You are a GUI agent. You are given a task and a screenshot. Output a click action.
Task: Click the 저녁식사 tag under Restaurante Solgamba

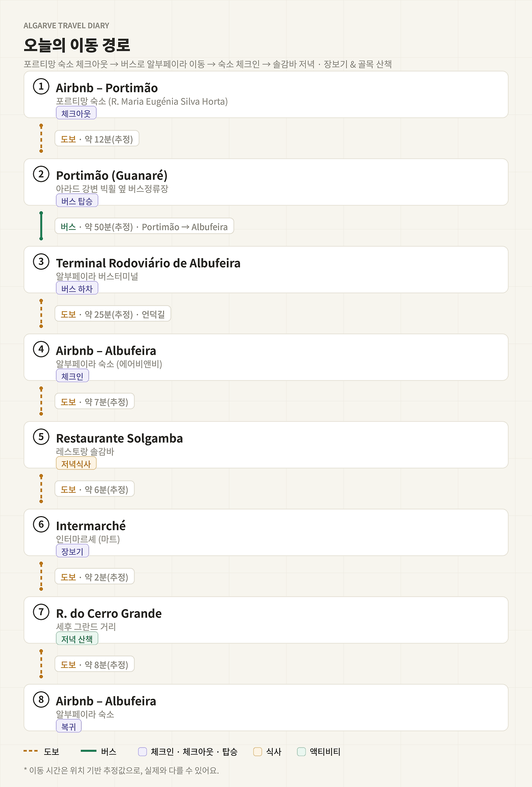pyautogui.click(x=76, y=463)
